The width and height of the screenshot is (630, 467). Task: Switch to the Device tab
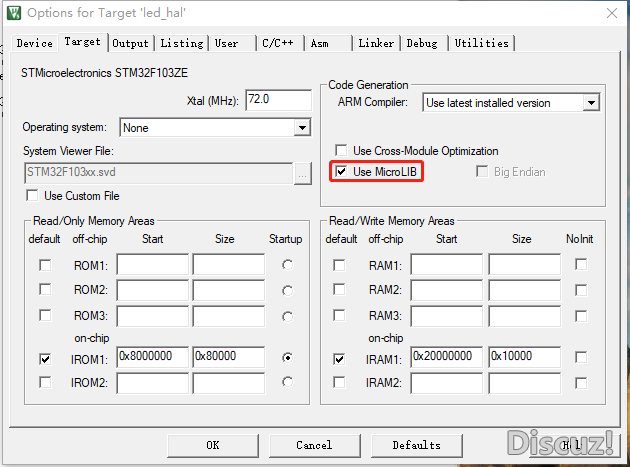coord(35,43)
